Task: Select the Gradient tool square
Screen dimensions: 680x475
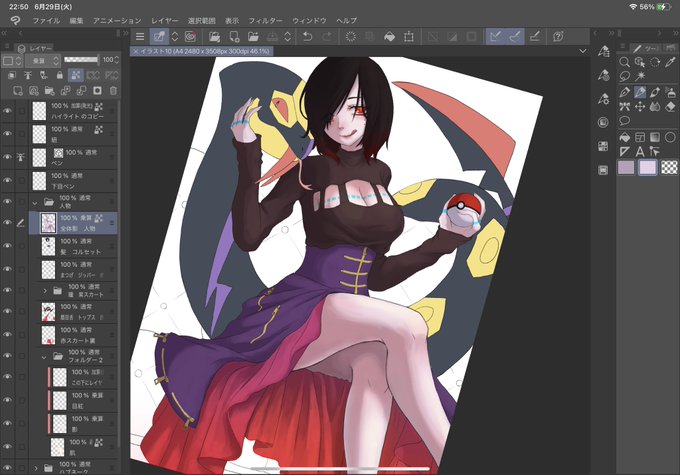Action: 655,138
